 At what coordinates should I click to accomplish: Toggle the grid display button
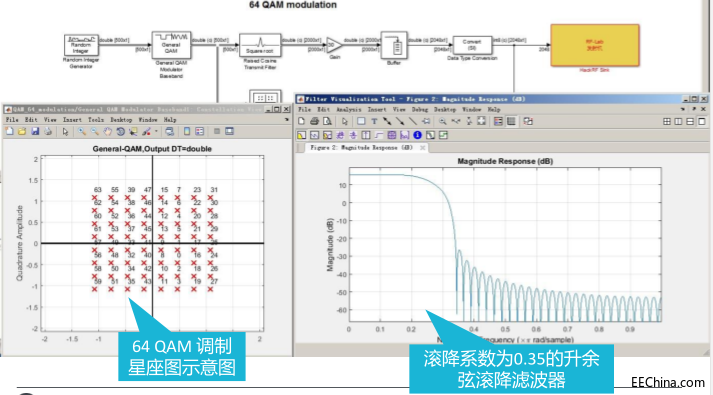[512, 121]
